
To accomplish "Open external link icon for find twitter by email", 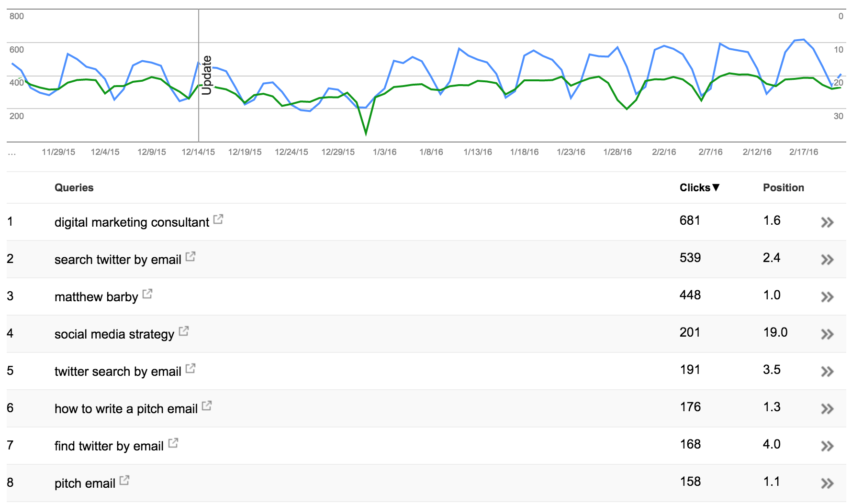I will [x=173, y=443].
